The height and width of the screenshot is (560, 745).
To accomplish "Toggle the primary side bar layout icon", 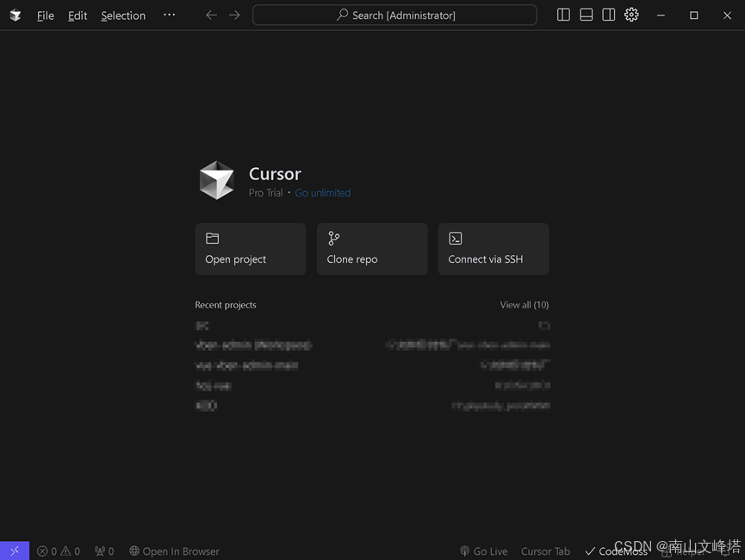I will [563, 15].
